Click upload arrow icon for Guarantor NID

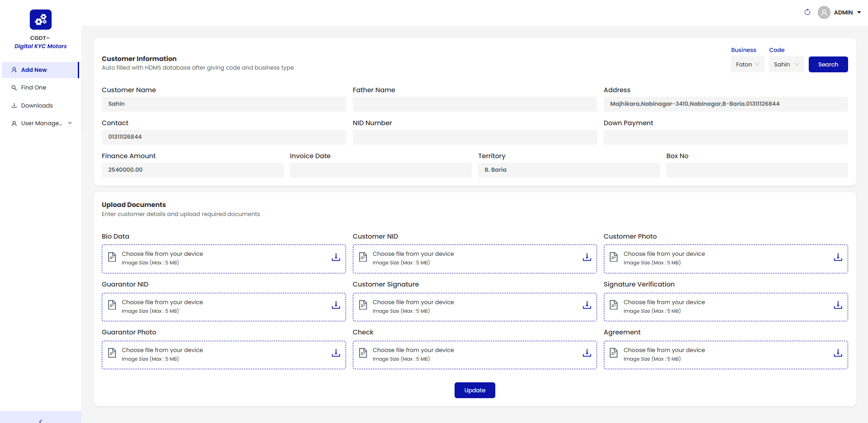[x=336, y=305]
